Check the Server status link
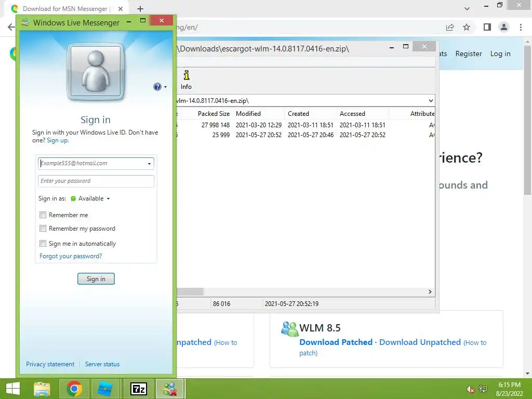 tap(102, 364)
